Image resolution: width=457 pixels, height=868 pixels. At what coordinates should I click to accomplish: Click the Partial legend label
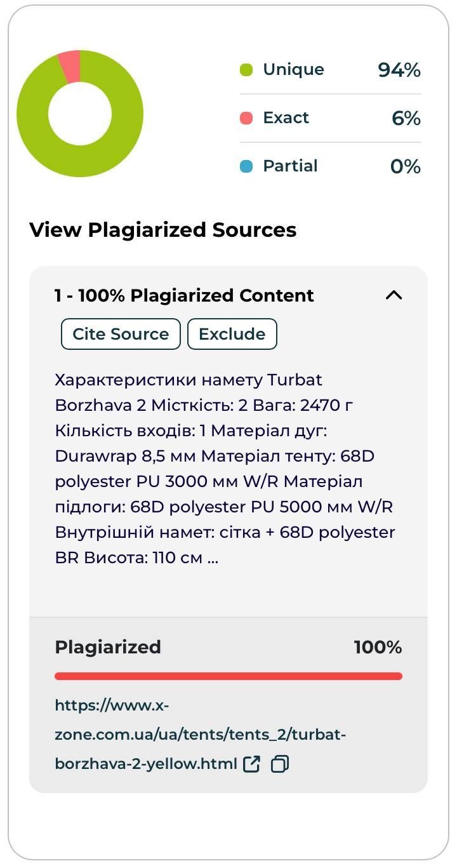(290, 166)
